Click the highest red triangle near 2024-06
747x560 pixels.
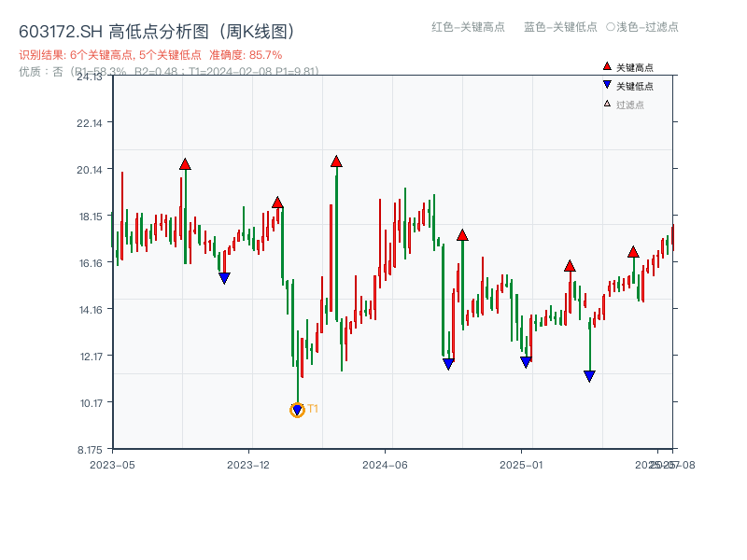point(336,161)
